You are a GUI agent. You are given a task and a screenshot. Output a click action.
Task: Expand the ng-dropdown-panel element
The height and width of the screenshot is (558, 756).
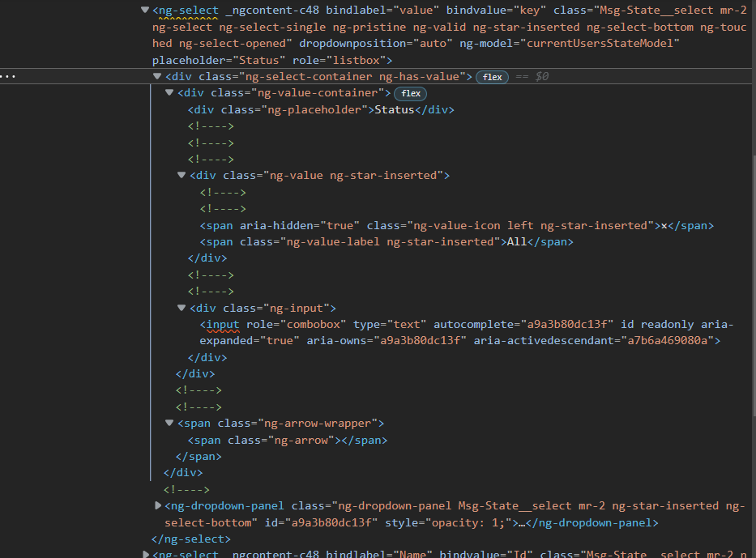click(x=156, y=505)
